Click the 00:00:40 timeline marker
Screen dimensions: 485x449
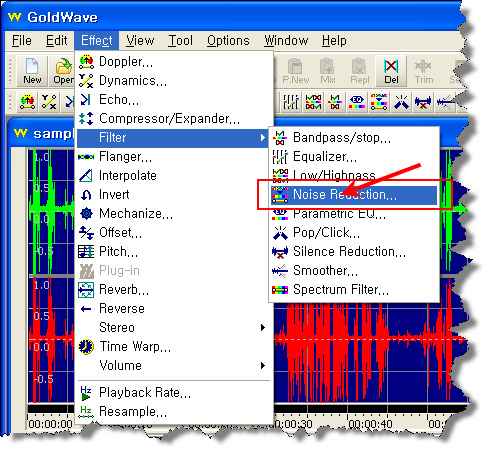pos(371,424)
